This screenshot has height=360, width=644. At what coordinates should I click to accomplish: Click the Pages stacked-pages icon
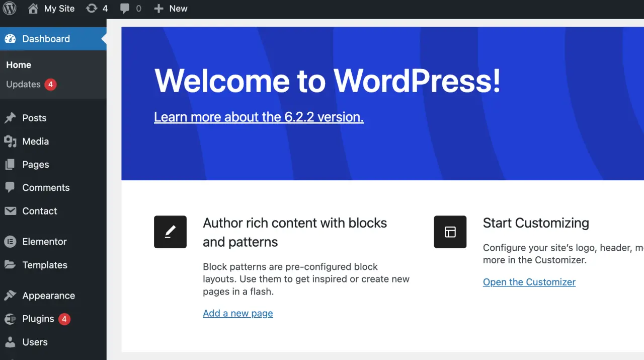pyautogui.click(x=11, y=164)
